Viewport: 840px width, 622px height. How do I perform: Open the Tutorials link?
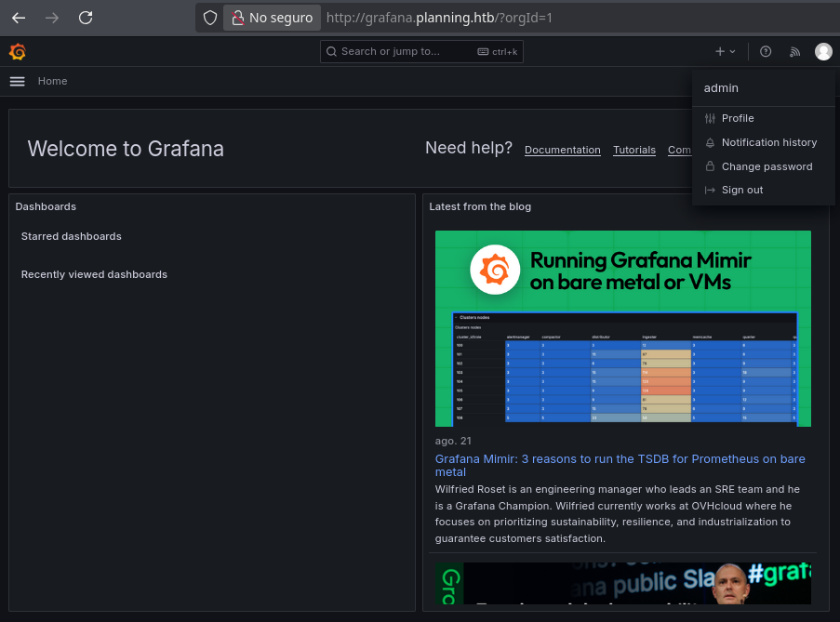tap(634, 150)
